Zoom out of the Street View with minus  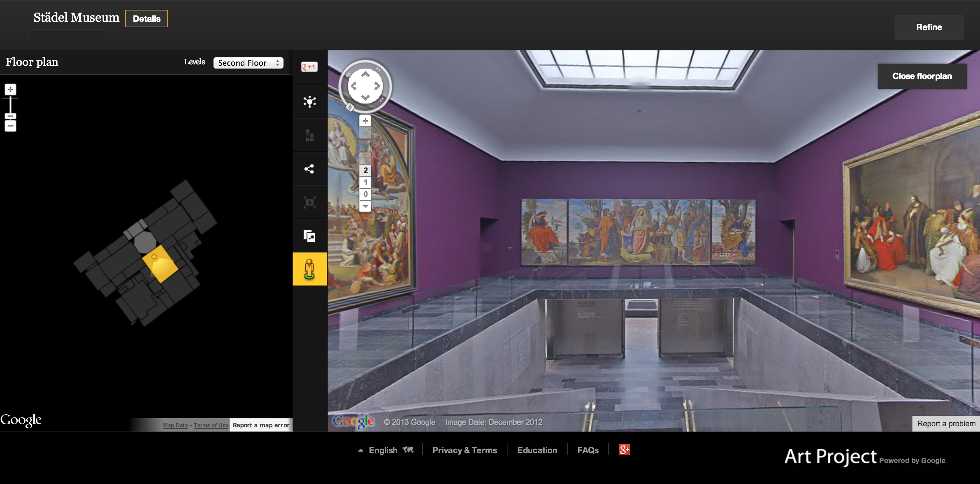click(365, 133)
